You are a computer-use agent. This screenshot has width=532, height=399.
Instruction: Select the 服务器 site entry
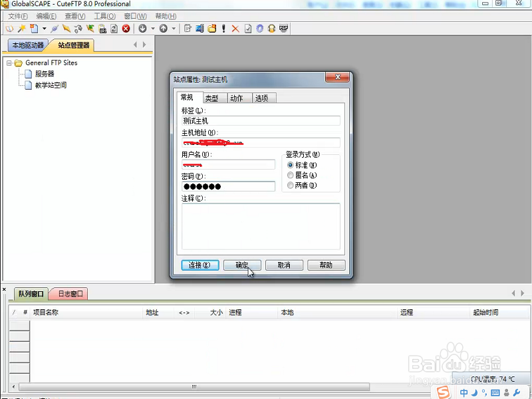click(x=45, y=74)
